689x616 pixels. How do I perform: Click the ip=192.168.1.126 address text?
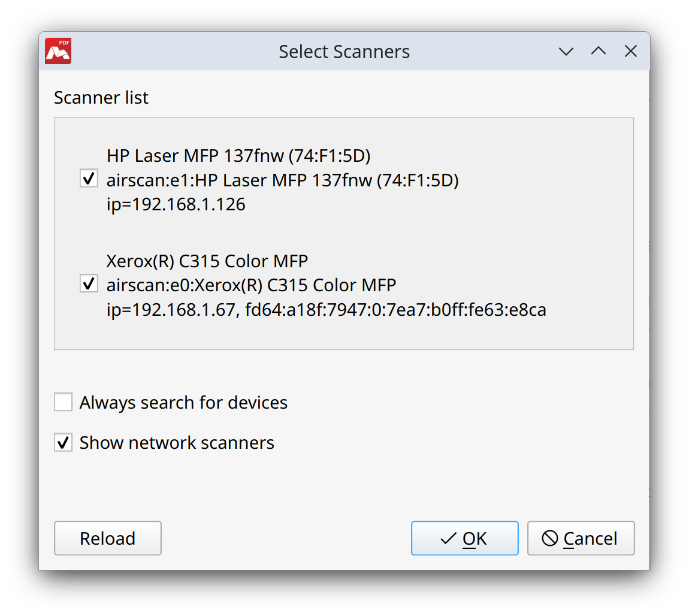tap(176, 204)
